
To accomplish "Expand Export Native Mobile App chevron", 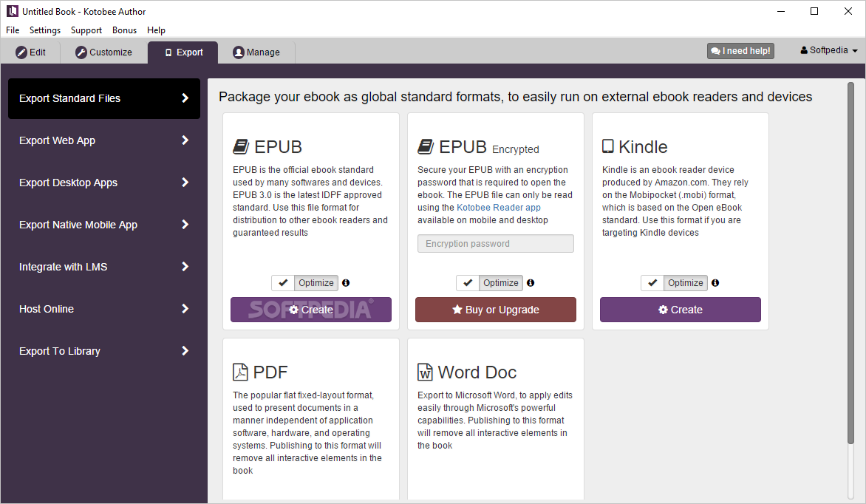I will point(185,225).
